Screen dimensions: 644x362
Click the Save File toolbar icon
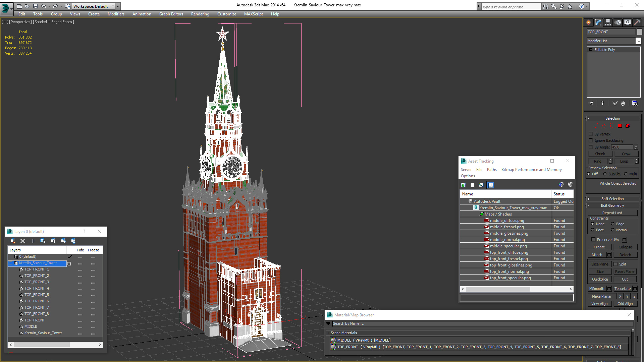[36, 6]
